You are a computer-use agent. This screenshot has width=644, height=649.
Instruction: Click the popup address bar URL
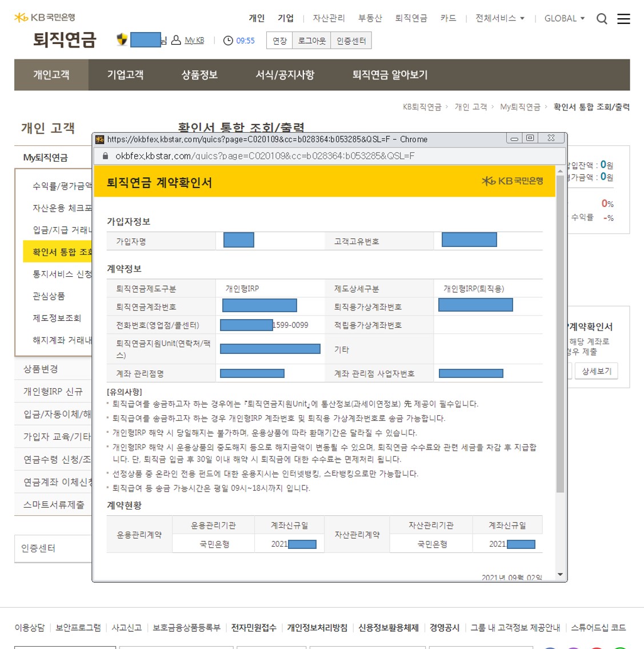tap(265, 156)
